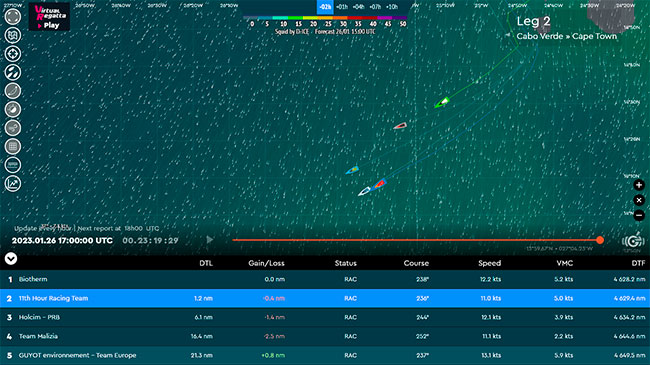Select the Biotherm row in leaderboard
650x365 pixels.
click(325, 279)
